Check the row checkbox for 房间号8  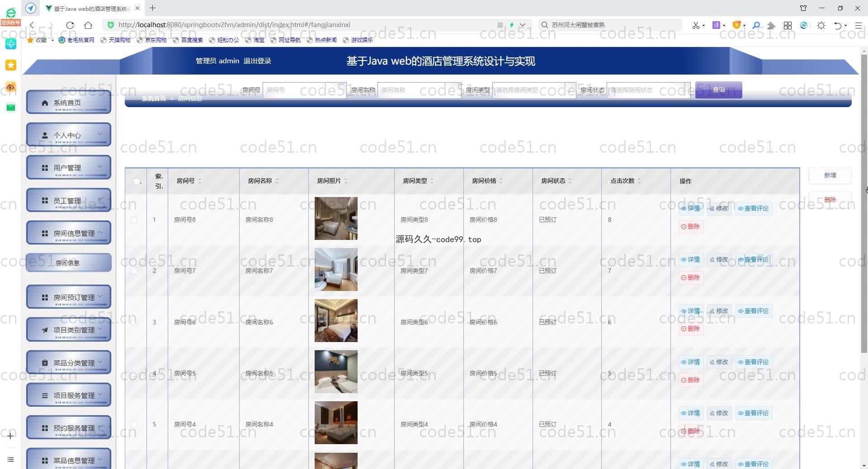(x=134, y=220)
